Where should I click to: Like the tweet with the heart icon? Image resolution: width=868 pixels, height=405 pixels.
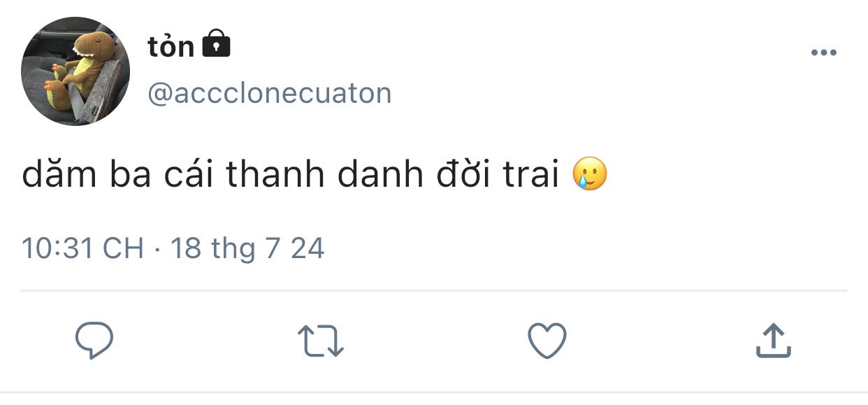(546, 341)
